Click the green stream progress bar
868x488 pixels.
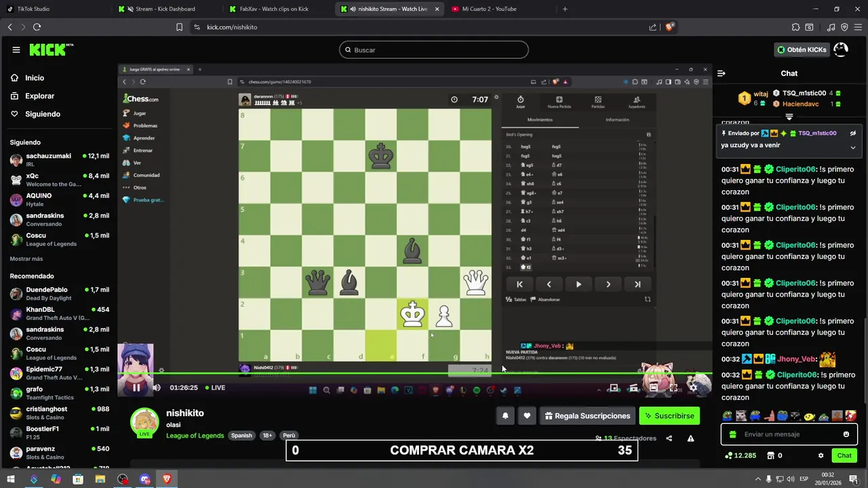point(415,373)
